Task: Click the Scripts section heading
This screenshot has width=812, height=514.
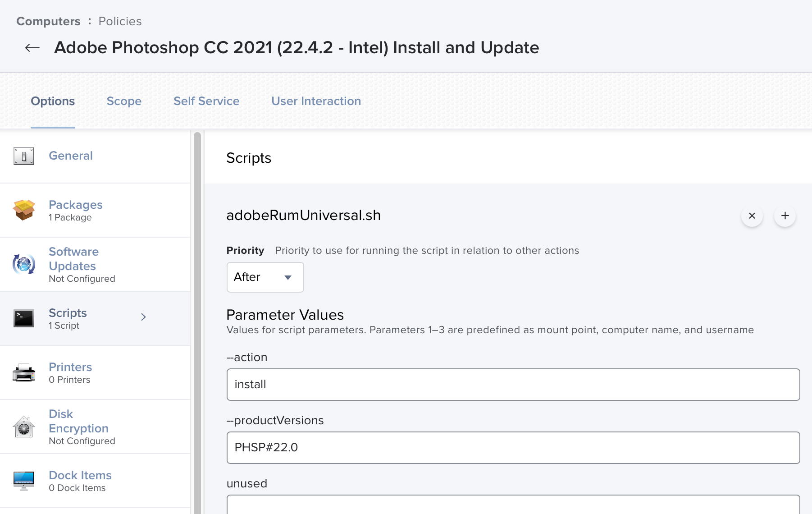Action: click(249, 158)
